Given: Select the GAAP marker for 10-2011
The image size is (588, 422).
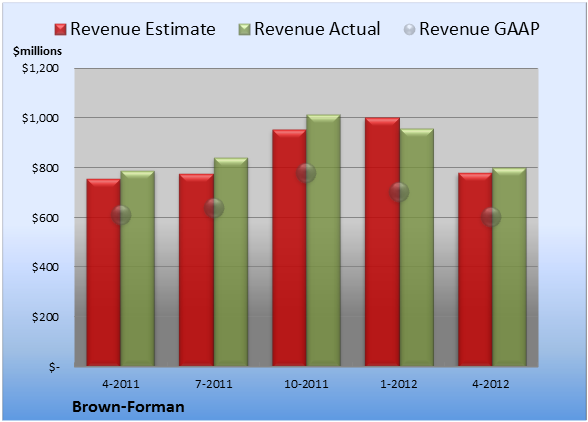Looking at the screenshot, I should (306, 173).
